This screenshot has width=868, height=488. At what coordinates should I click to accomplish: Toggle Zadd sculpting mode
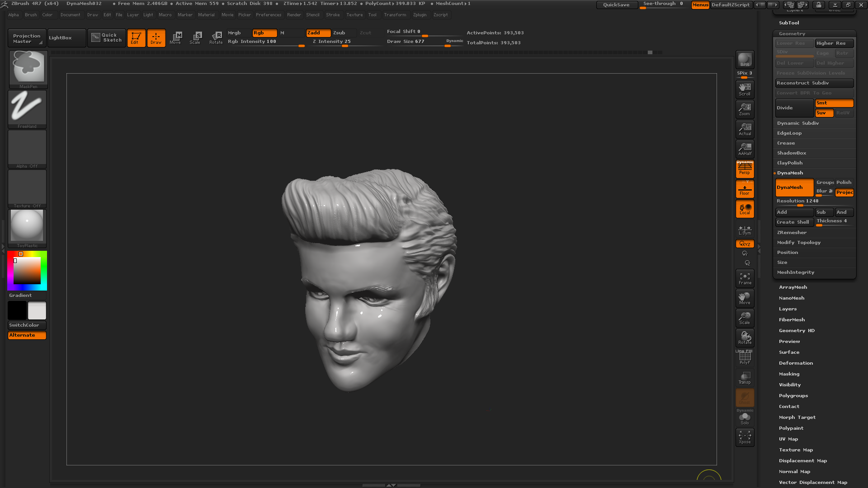[318, 33]
